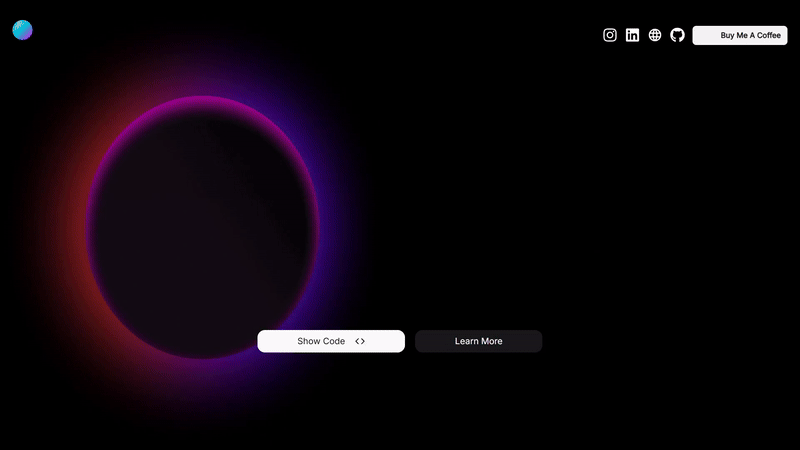Viewport: 800px width, 450px height.
Task: Visit the personal website via the globe
Action: pos(655,35)
